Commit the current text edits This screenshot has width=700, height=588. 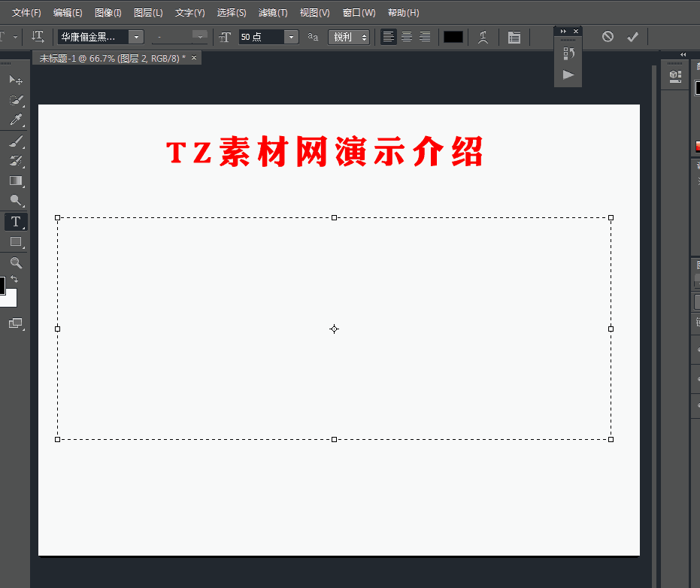[632, 37]
